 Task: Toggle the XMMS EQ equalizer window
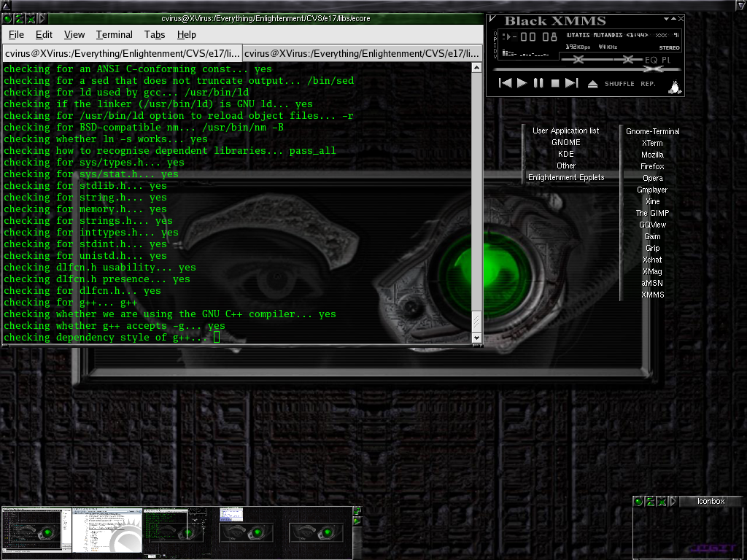[x=650, y=60]
